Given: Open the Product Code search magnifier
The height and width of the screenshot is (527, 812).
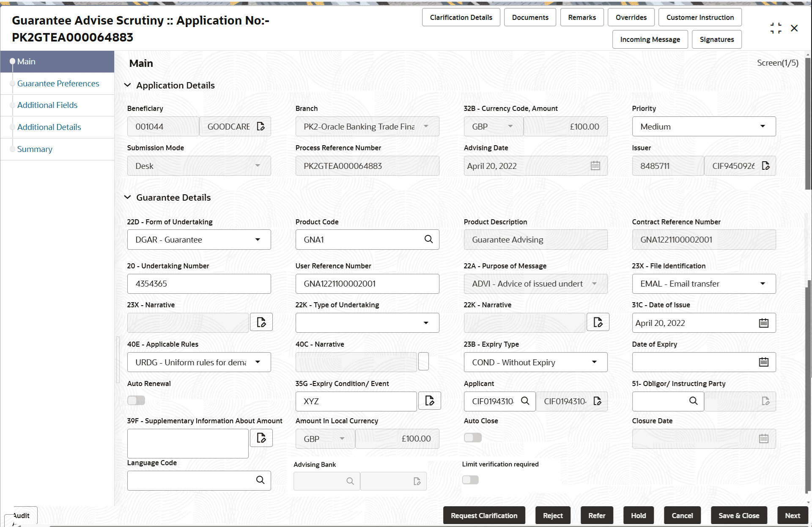Looking at the screenshot, I should tap(428, 239).
